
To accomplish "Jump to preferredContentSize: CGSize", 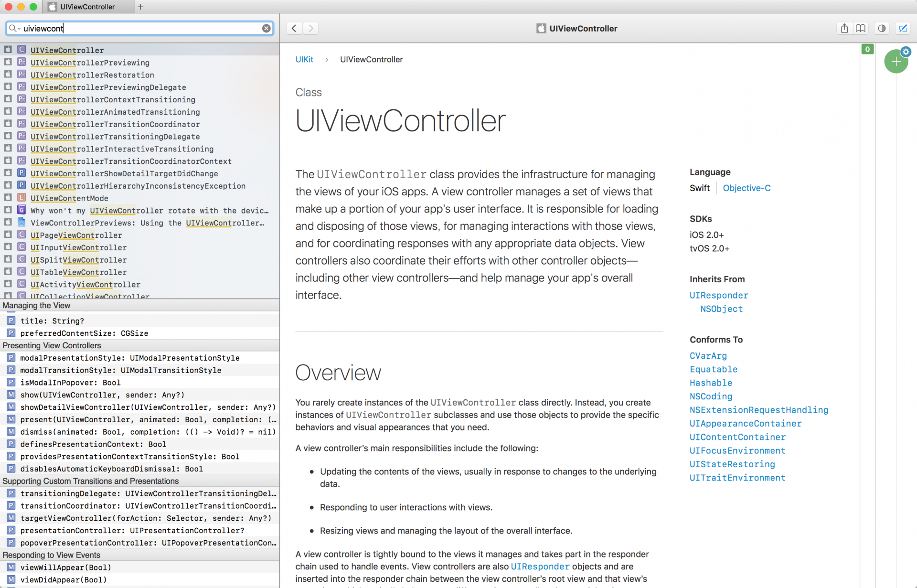I will pos(139,333).
